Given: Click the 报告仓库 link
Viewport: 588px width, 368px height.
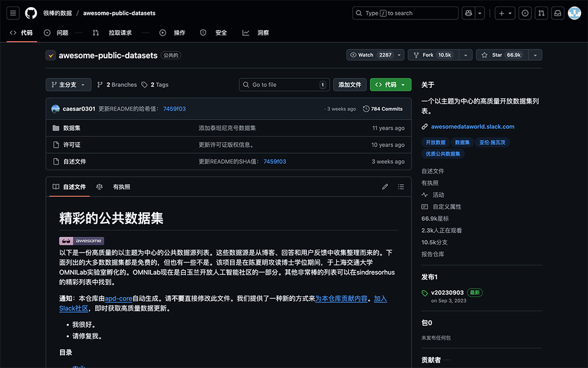Looking at the screenshot, I should [433, 254].
